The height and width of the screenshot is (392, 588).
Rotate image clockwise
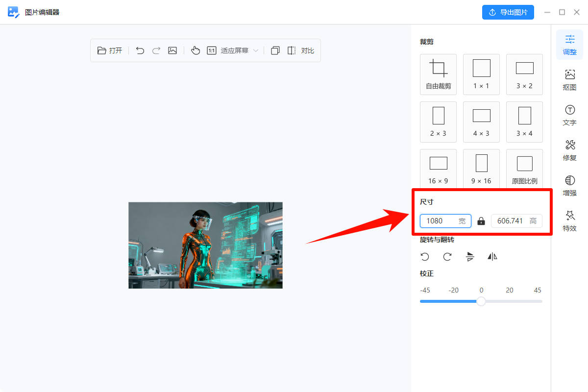coord(447,257)
